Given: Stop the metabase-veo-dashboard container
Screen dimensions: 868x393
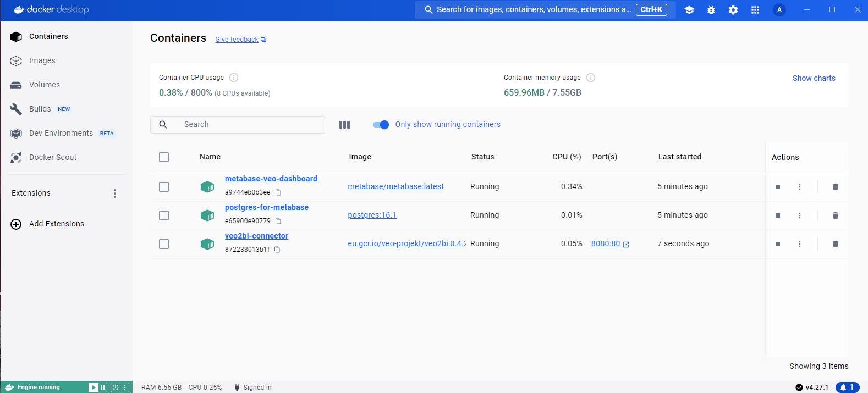Looking at the screenshot, I should tap(777, 187).
